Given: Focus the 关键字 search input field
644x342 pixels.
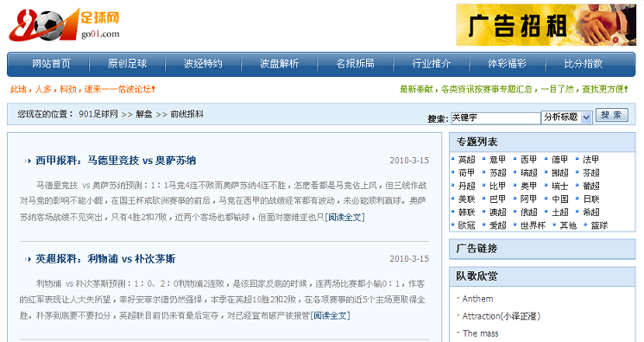Looking at the screenshot, I should click(x=496, y=118).
